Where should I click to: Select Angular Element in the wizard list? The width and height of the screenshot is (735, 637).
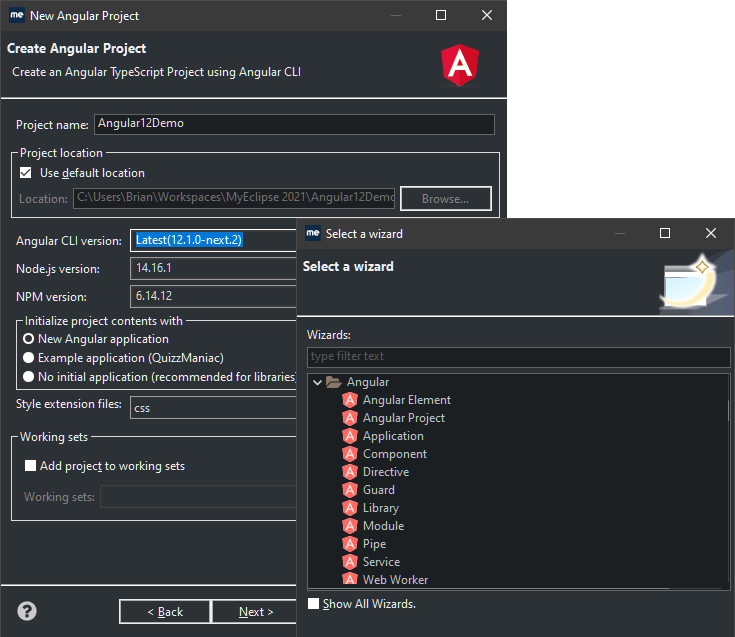[406, 400]
